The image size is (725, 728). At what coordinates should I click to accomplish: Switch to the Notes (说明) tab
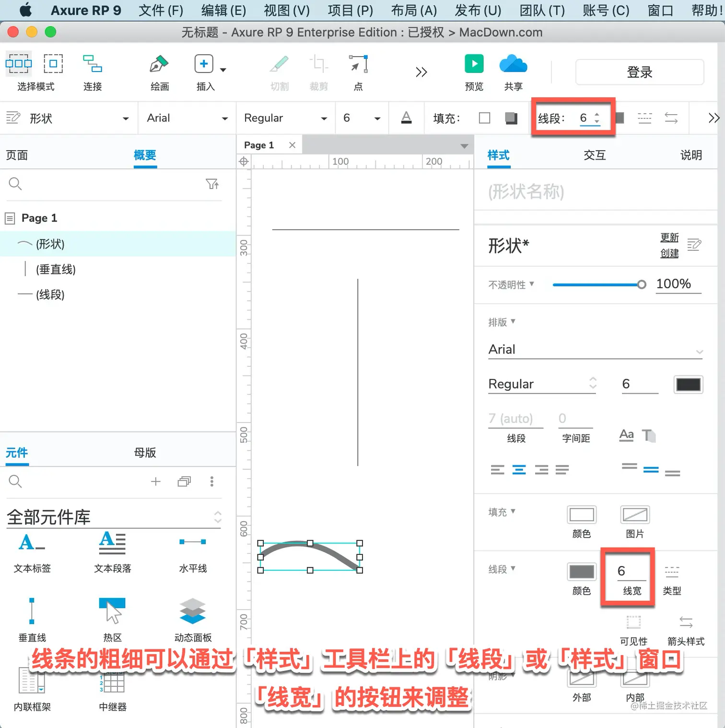(691, 155)
